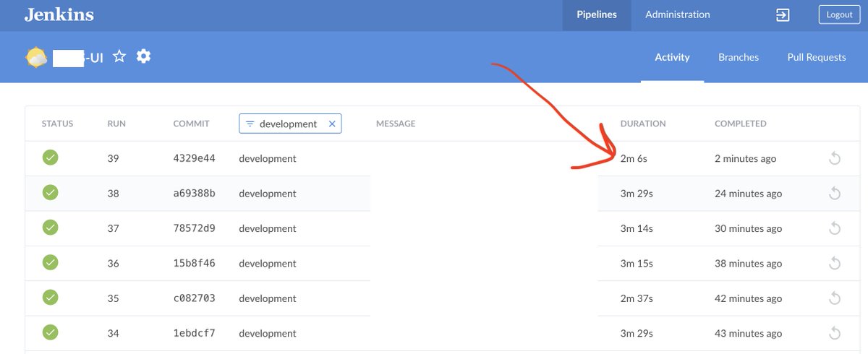Re-run build 35 with replay icon
Screen dimensions: 868x354
click(x=834, y=298)
